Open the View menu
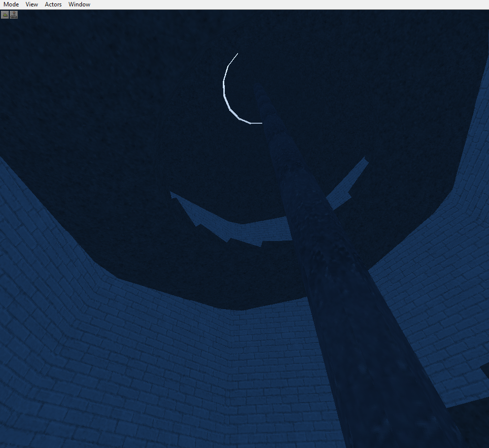This screenshot has height=448, width=489. 32,4
